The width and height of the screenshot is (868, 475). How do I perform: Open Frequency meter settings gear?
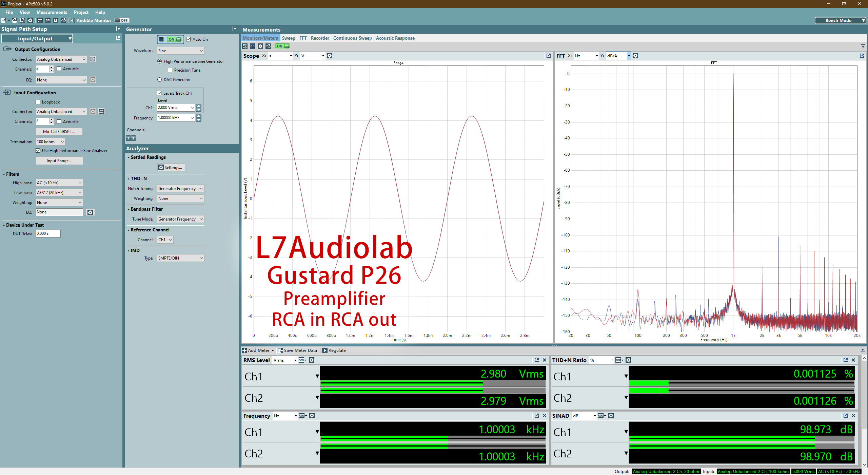coord(312,416)
